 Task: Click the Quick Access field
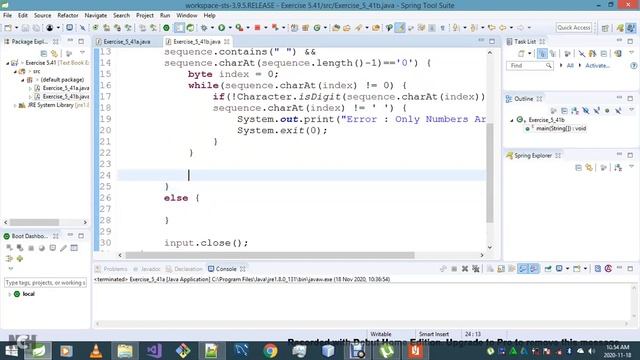point(573,28)
